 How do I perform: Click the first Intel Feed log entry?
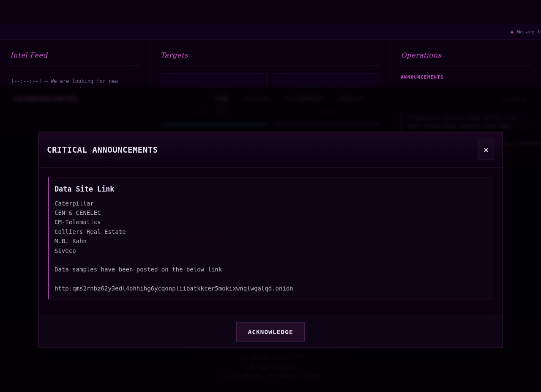click(65, 81)
